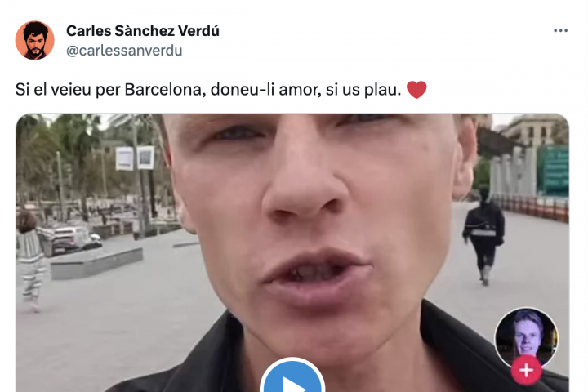
Task: Click the green sign in the video background
Action: point(555,171)
